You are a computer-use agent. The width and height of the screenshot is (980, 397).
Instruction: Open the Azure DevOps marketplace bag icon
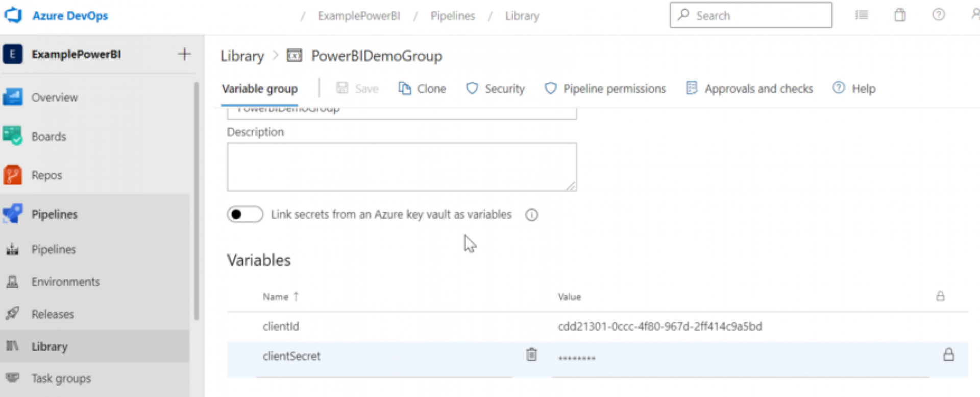pyautogui.click(x=899, y=15)
